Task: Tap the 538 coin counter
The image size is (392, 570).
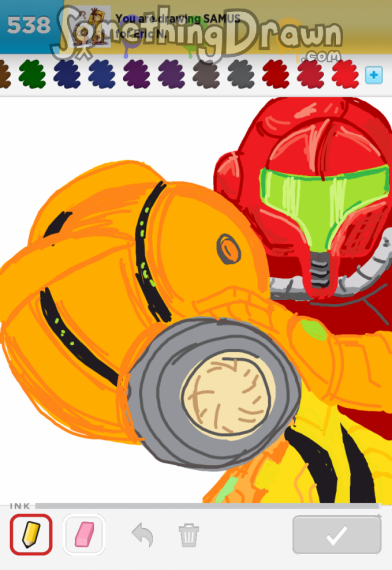Action: tap(29, 25)
